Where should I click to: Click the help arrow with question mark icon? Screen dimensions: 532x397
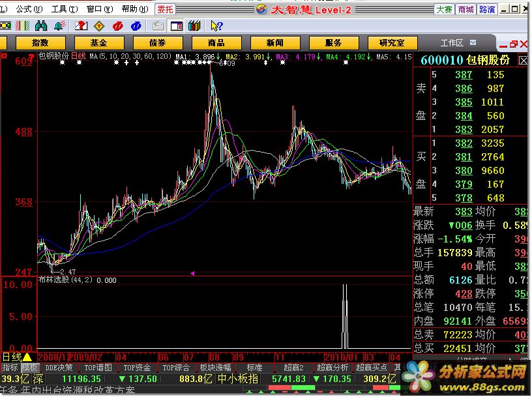pyautogui.click(x=216, y=26)
